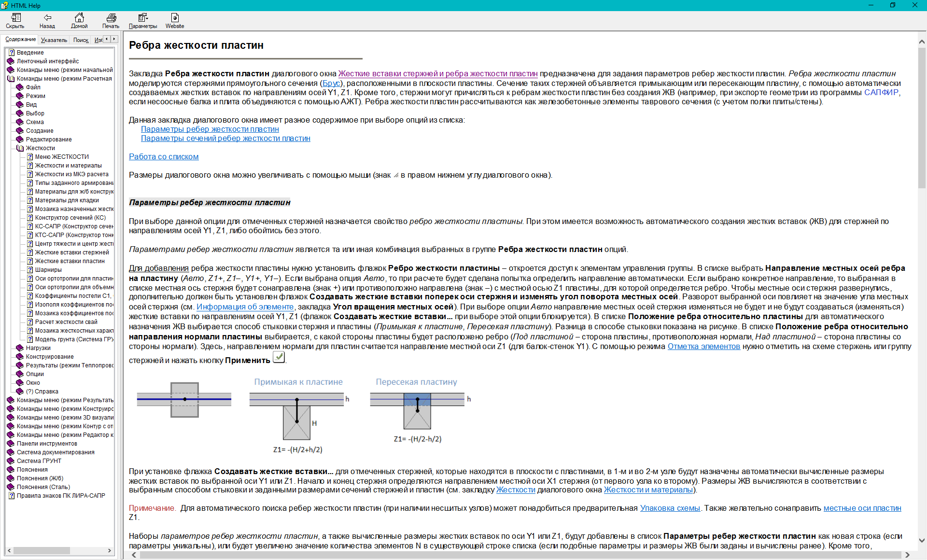Screen dimensions: 927x560
Task: Open the Жесткости и материалы link in text
Action: tap(648, 490)
